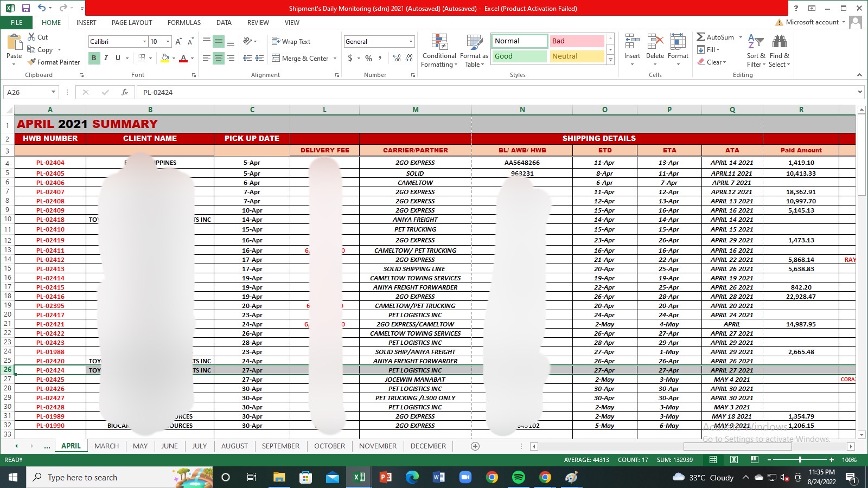Apply the Good cell style
This screenshot has height=488, width=868.
tap(520, 56)
